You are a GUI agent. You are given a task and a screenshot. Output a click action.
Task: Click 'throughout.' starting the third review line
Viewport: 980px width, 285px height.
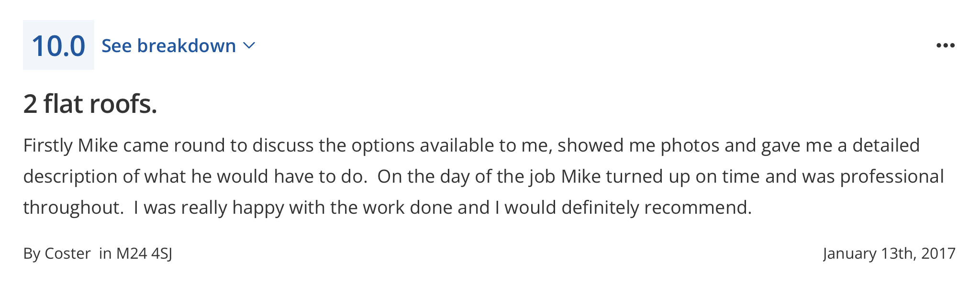coord(74,208)
